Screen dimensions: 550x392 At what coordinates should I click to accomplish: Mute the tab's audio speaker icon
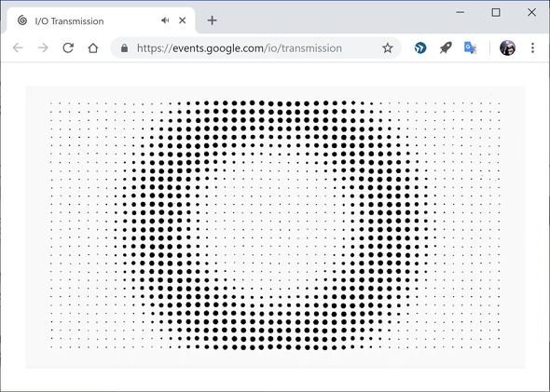[165, 20]
